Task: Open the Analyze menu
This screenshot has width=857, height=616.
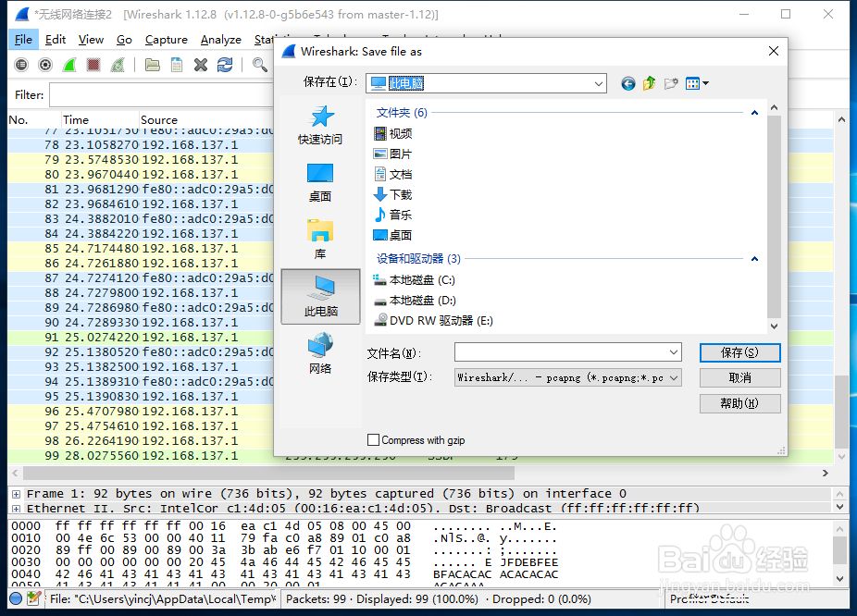Action: pyautogui.click(x=221, y=40)
